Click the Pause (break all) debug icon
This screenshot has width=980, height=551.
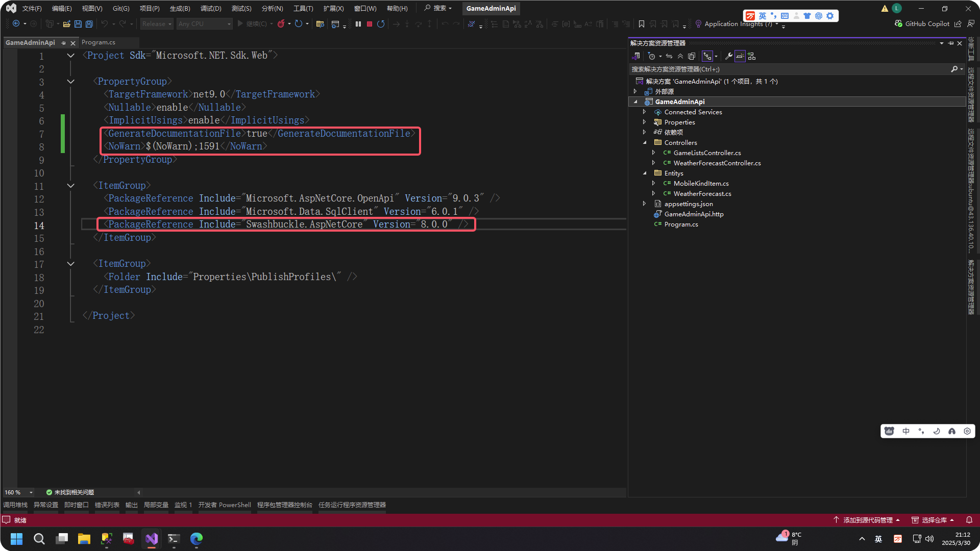[358, 24]
